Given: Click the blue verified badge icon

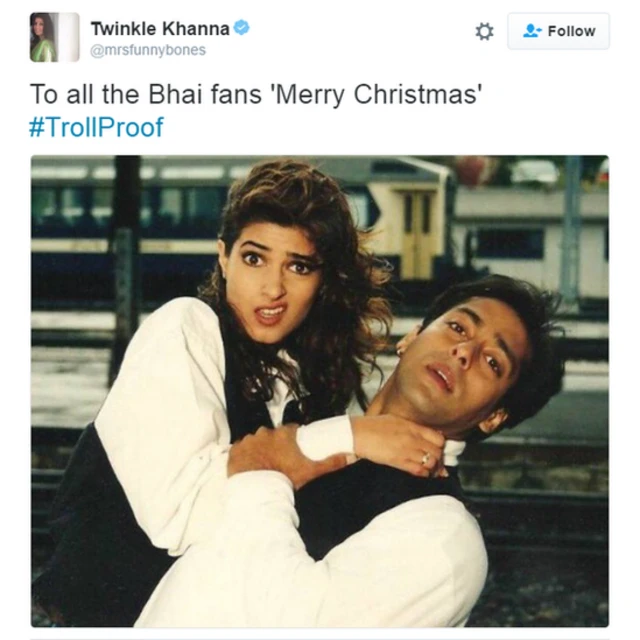Looking at the screenshot, I should coord(242,28).
